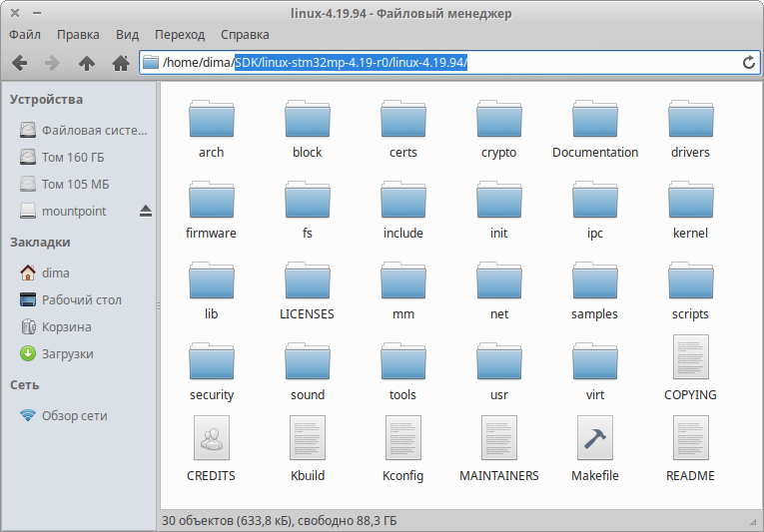This screenshot has height=532, width=764.
Task: Select the Kbuild file
Action: (307, 449)
